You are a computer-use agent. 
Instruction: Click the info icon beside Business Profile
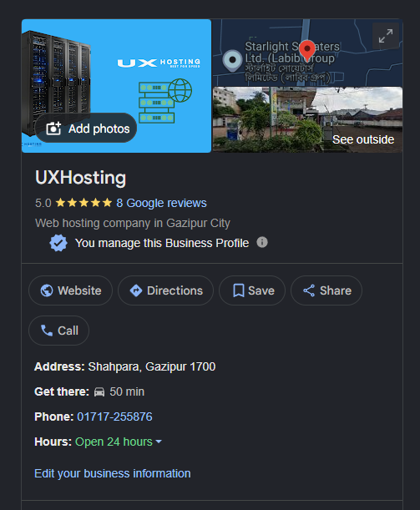click(262, 242)
